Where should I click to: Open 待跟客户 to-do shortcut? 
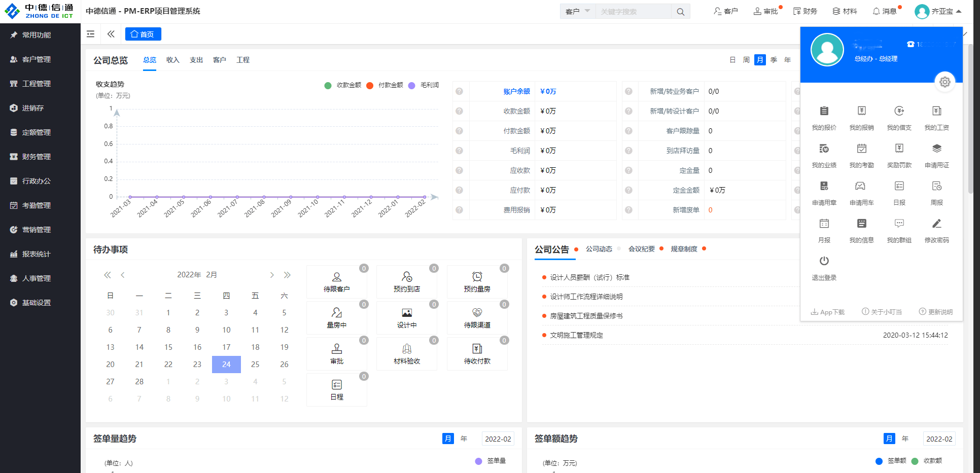[337, 282]
